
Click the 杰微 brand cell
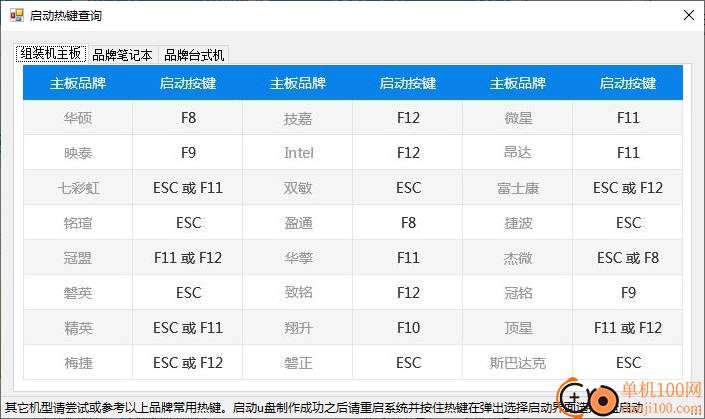click(x=518, y=258)
